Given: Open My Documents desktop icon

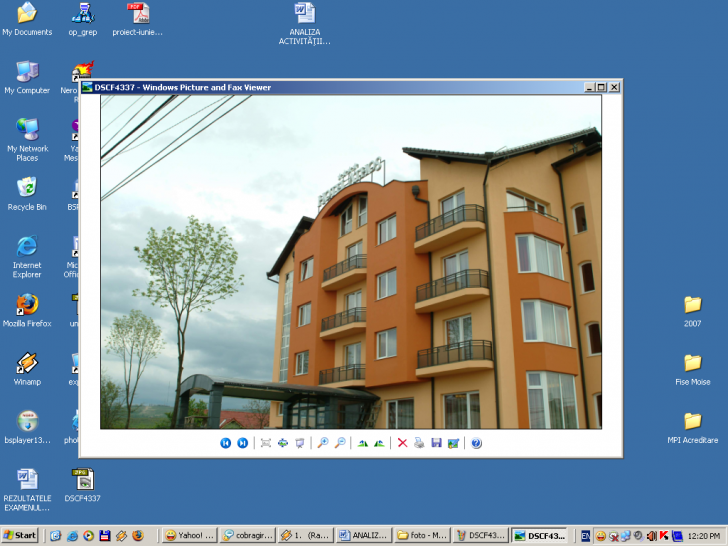Looking at the screenshot, I should (27, 20).
